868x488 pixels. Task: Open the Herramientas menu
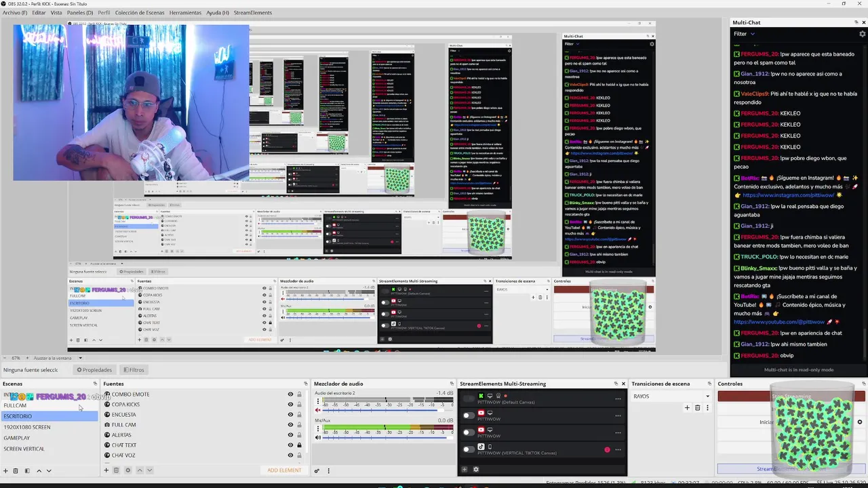(185, 12)
